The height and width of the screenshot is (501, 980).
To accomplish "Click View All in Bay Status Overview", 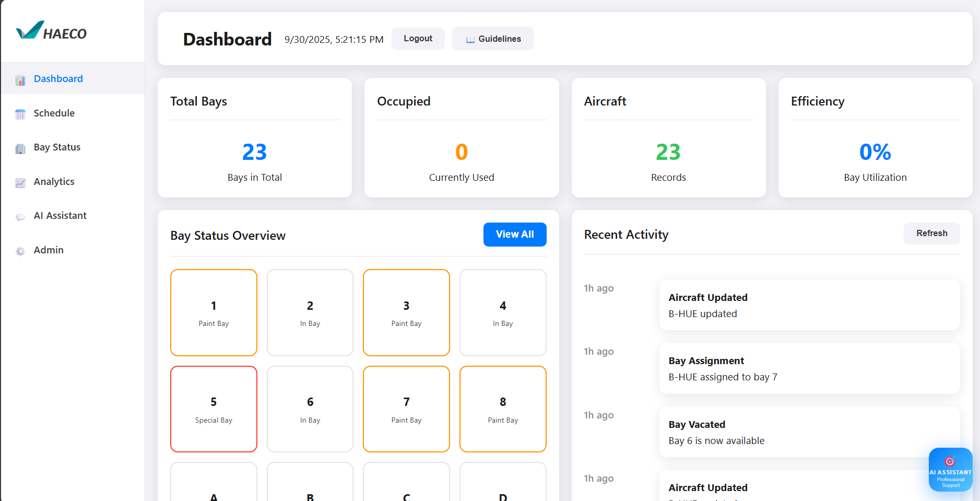I will point(514,235).
